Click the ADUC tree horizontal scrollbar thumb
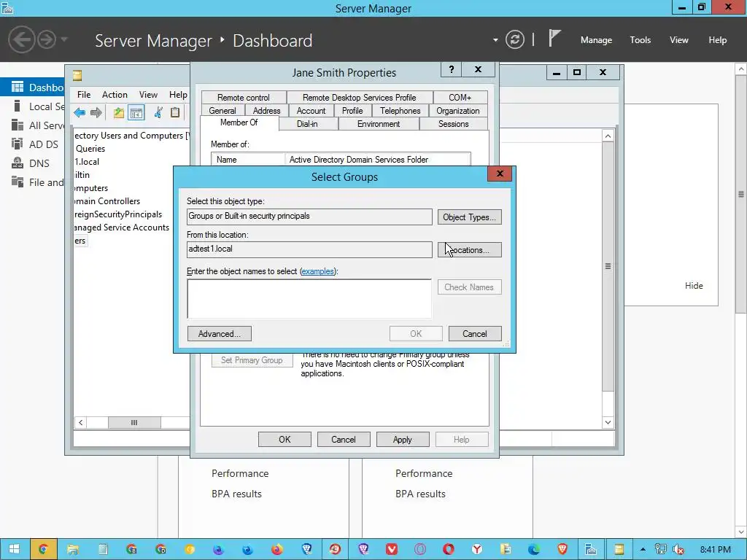Image resolution: width=747 pixels, height=560 pixels. point(134,422)
